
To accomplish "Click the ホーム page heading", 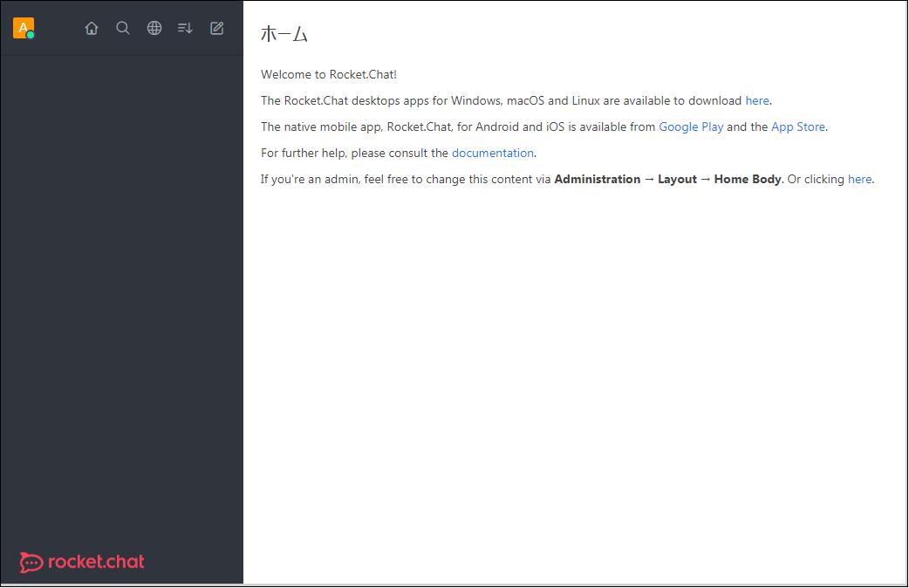I will pyautogui.click(x=284, y=34).
